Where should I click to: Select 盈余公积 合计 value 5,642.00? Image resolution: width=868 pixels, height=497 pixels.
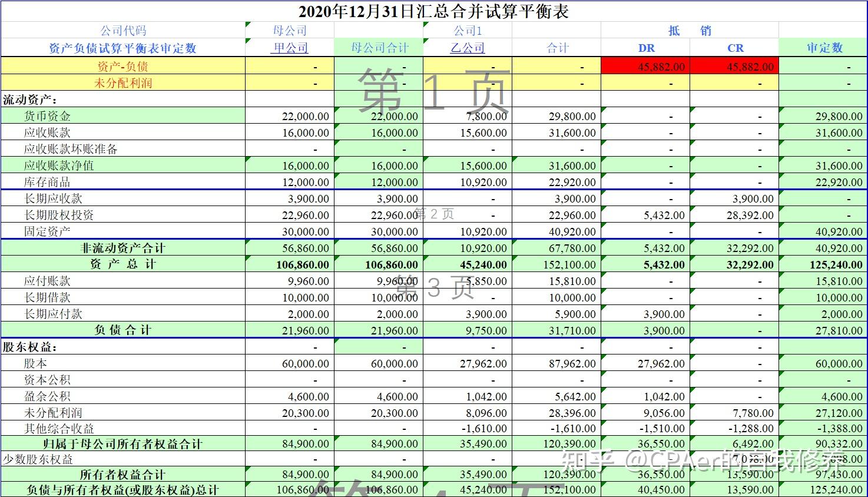[x=575, y=397]
